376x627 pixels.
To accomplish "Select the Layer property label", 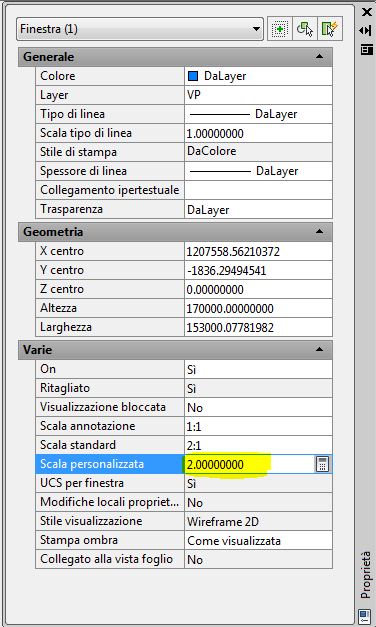I will coord(54,95).
